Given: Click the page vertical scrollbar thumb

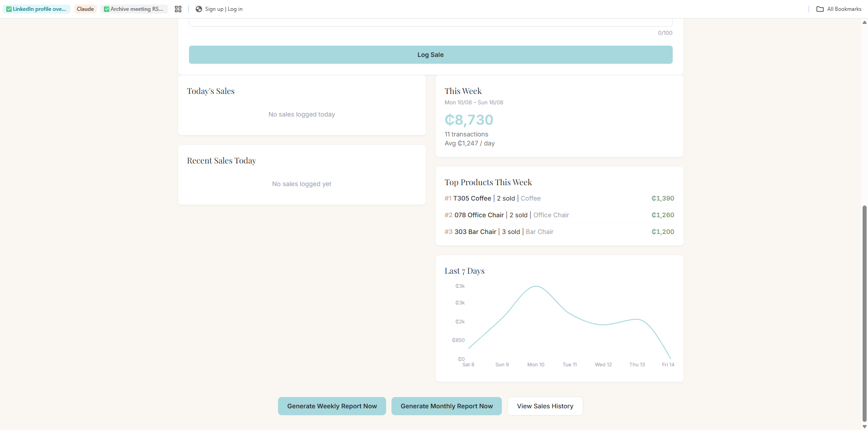Looking at the screenshot, I should tap(864, 314).
